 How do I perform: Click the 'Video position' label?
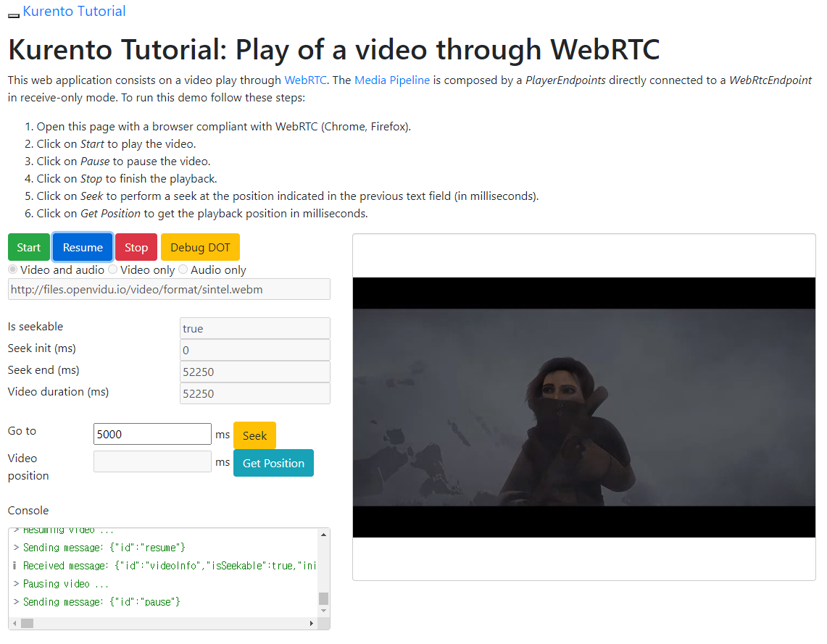pos(28,467)
